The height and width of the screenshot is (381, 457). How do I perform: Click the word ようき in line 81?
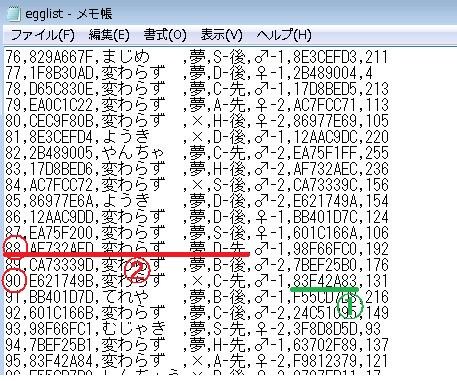[x=125, y=137]
